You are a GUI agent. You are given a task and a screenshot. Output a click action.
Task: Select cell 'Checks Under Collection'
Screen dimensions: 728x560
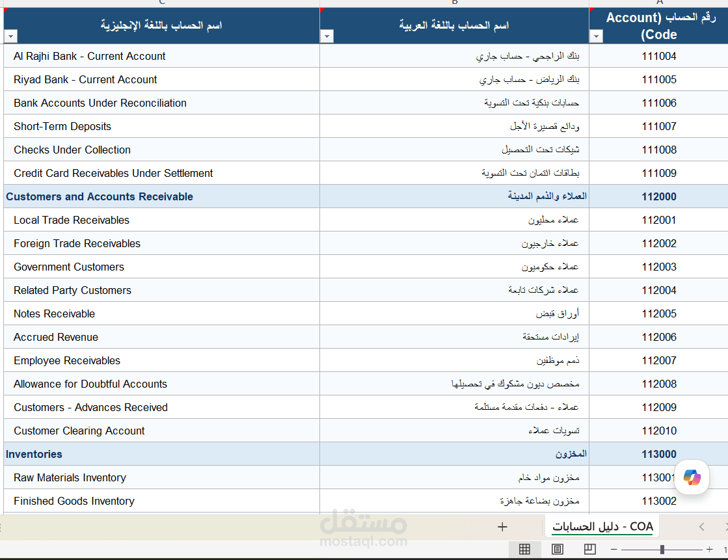point(161,150)
